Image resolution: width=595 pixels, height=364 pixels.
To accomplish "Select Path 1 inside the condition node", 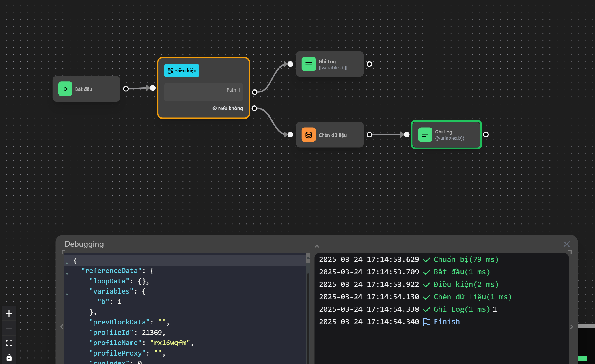I will tap(203, 92).
